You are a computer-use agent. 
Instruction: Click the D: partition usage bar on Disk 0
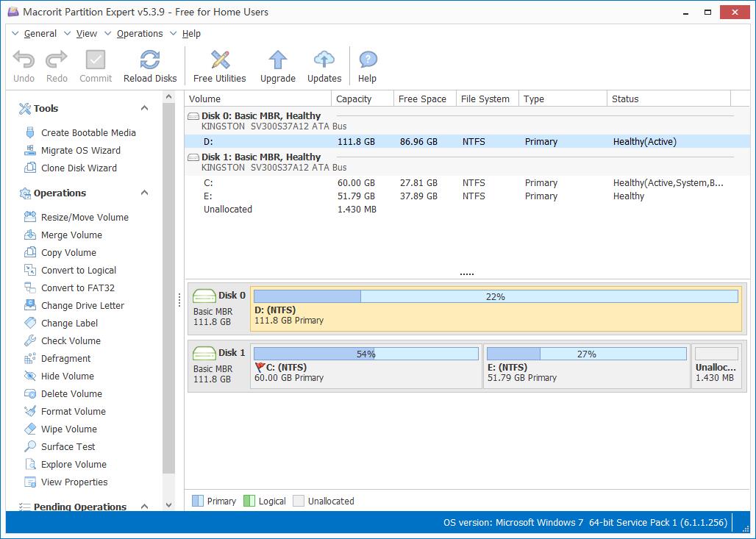[x=496, y=296]
